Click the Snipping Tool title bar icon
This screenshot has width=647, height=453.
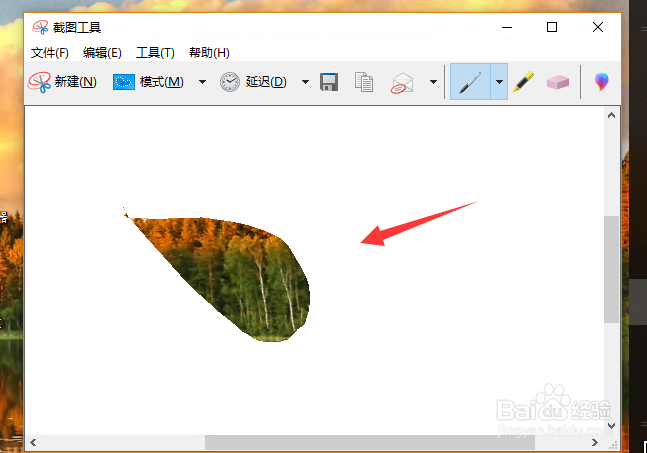click(40, 27)
